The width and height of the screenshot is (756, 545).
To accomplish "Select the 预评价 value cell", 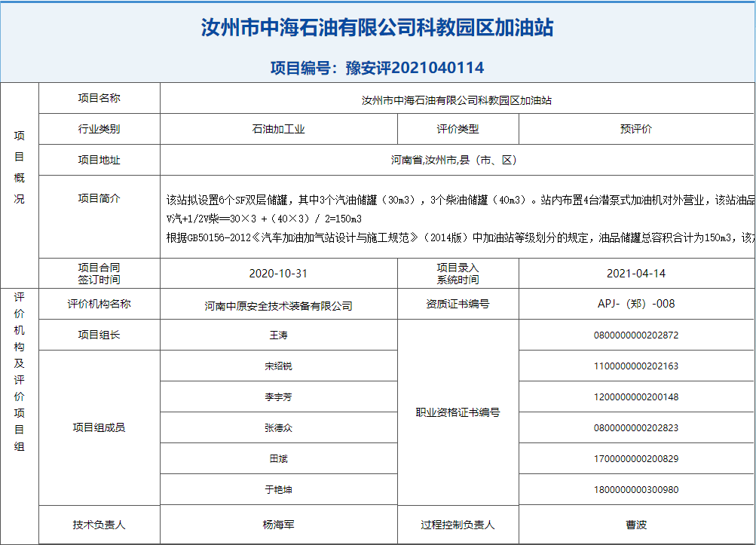I will (636, 129).
